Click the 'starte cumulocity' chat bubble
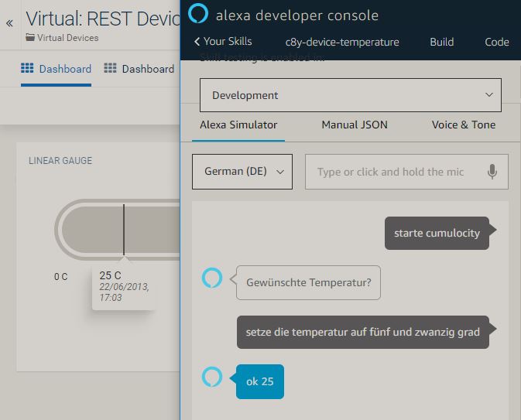Viewport: 521px width, 420px height. pos(437,233)
